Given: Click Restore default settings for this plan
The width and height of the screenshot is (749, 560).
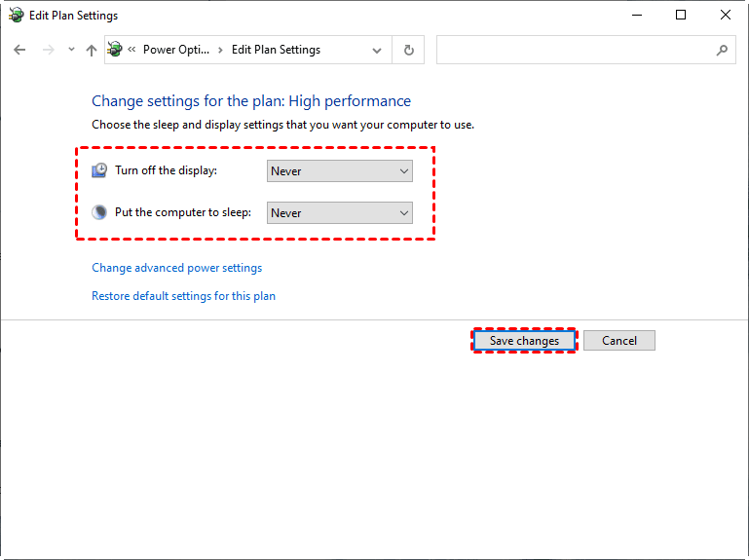Looking at the screenshot, I should tap(183, 296).
